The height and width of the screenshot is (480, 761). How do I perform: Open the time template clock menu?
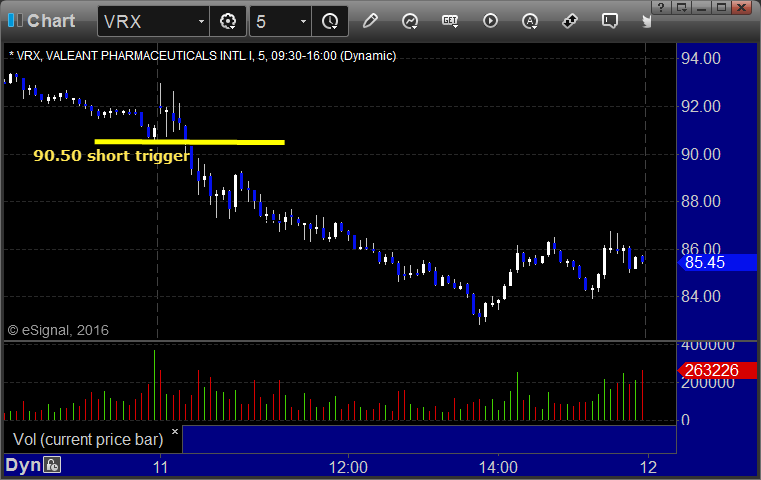[x=330, y=21]
